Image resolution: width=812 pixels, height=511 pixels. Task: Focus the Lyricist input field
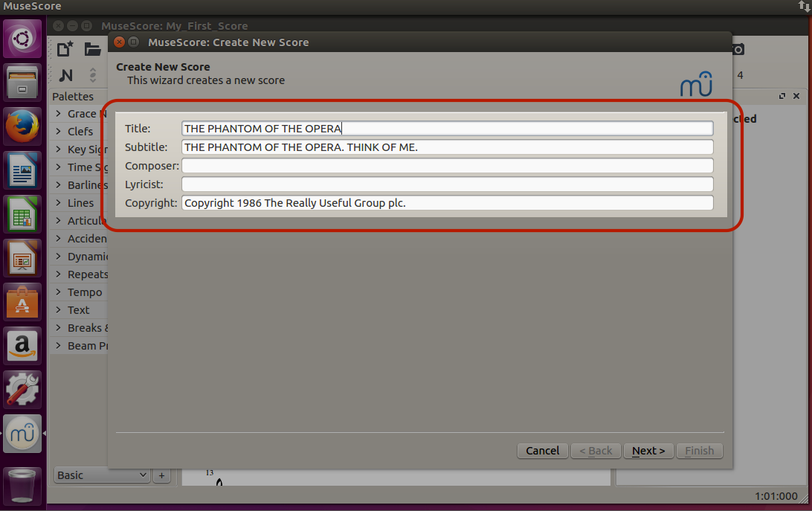click(448, 184)
